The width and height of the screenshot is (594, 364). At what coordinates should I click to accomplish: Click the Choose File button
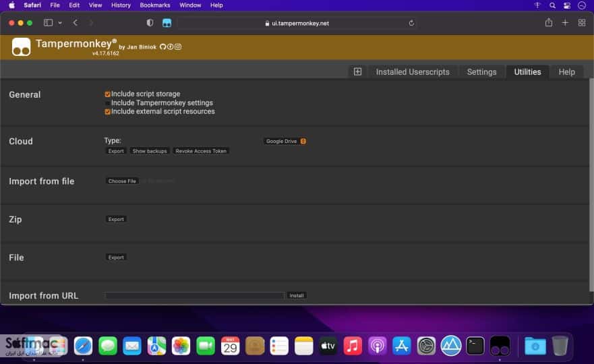click(122, 181)
